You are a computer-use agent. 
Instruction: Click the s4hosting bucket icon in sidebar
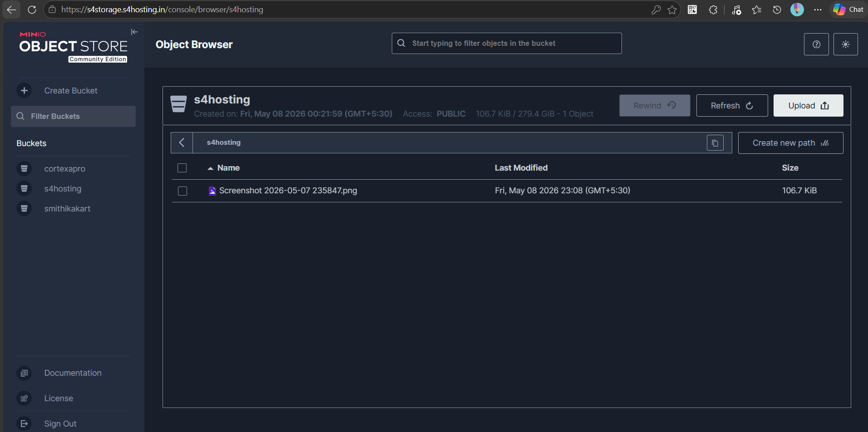pyautogui.click(x=24, y=189)
